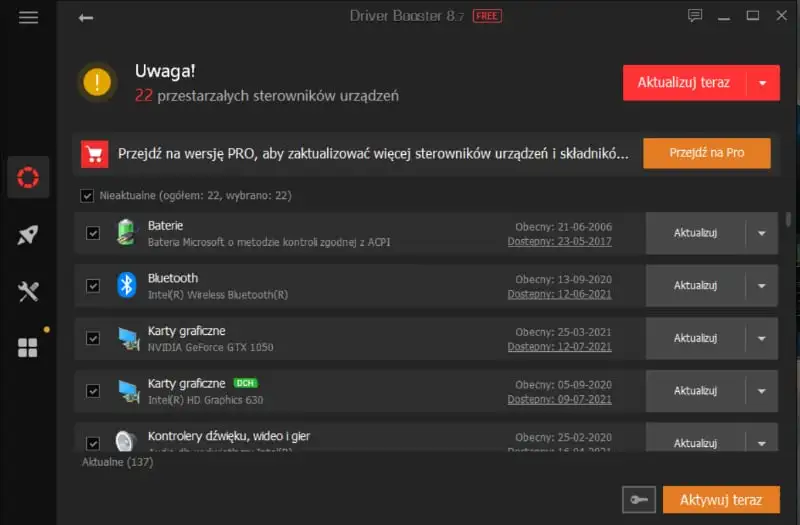Screen dimensions: 800x525
Task: Toggle the Nieaktualne select-all checkbox
Action: click(x=87, y=195)
